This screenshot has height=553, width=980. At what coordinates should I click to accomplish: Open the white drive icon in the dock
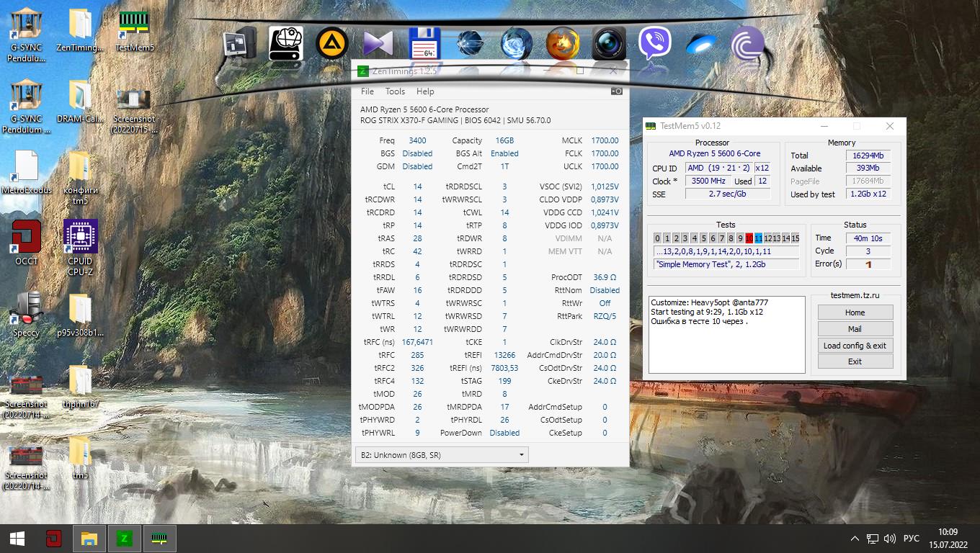pos(286,44)
